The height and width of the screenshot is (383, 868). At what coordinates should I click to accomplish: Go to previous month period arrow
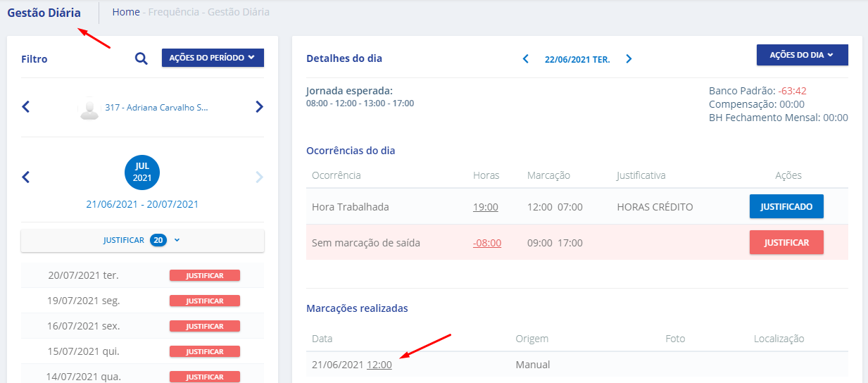26,177
